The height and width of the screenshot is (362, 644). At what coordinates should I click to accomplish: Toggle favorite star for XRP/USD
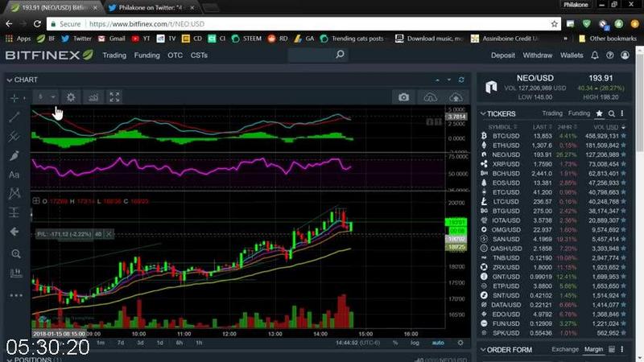tap(624, 164)
